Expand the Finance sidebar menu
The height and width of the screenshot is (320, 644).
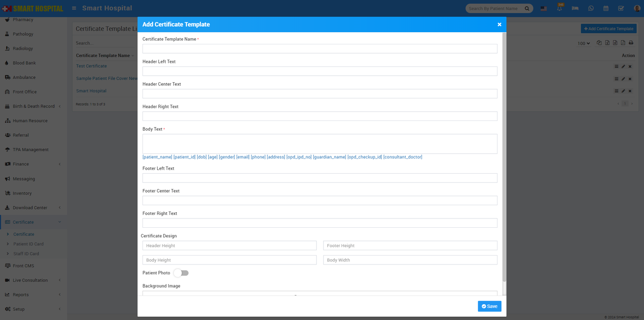coord(33,164)
